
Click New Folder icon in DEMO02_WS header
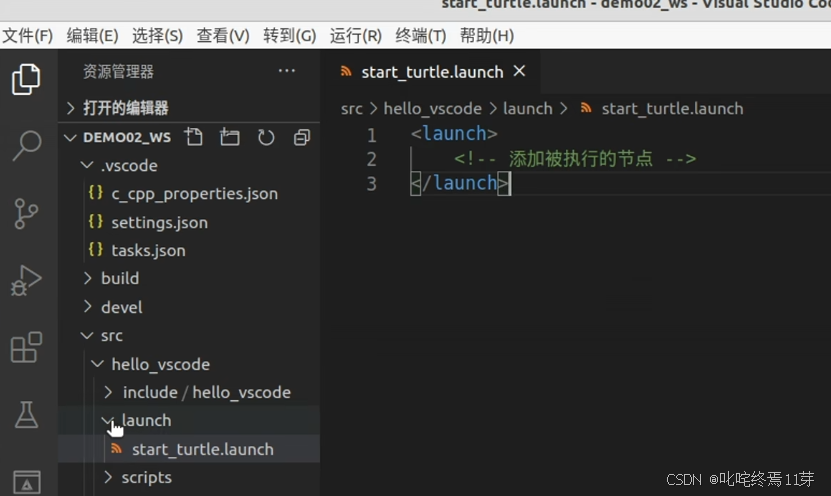pos(229,137)
